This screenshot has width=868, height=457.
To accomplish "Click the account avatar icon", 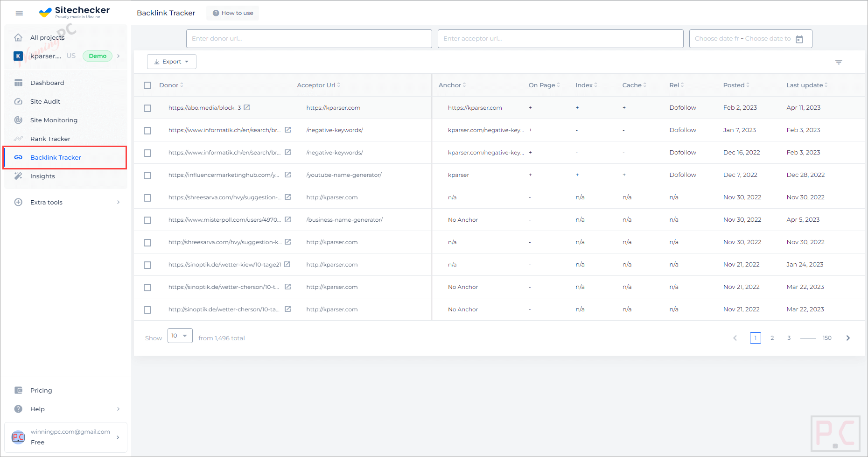I will [18, 437].
